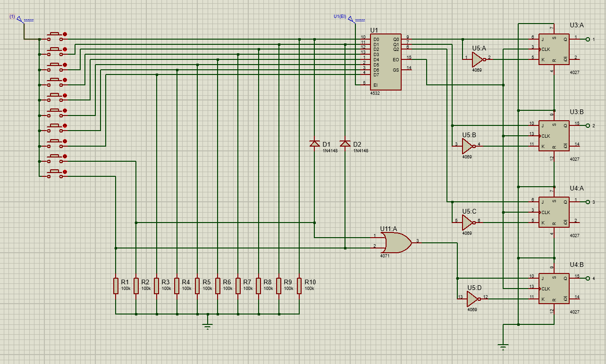The image size is (606, 364).
Task: Select the U3:A 4027 flip-flop
Action: 555,49
